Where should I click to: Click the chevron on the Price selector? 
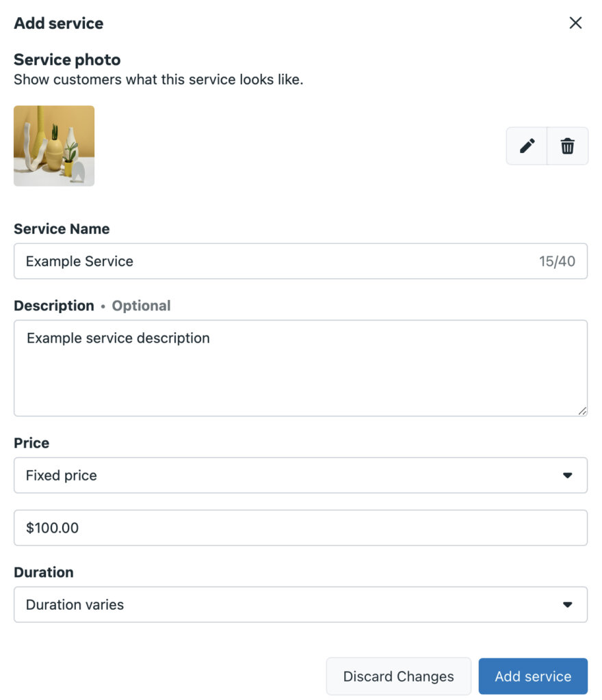[568, 475]
